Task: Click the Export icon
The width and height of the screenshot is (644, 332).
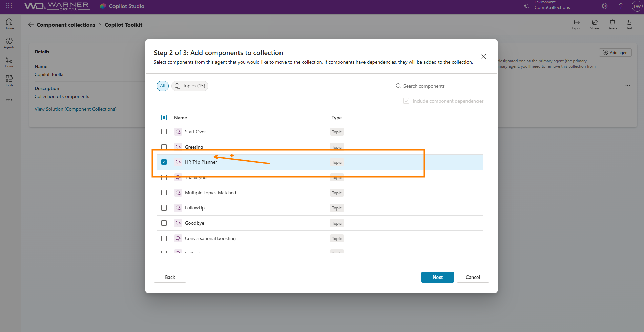Action: click(577, 24)
